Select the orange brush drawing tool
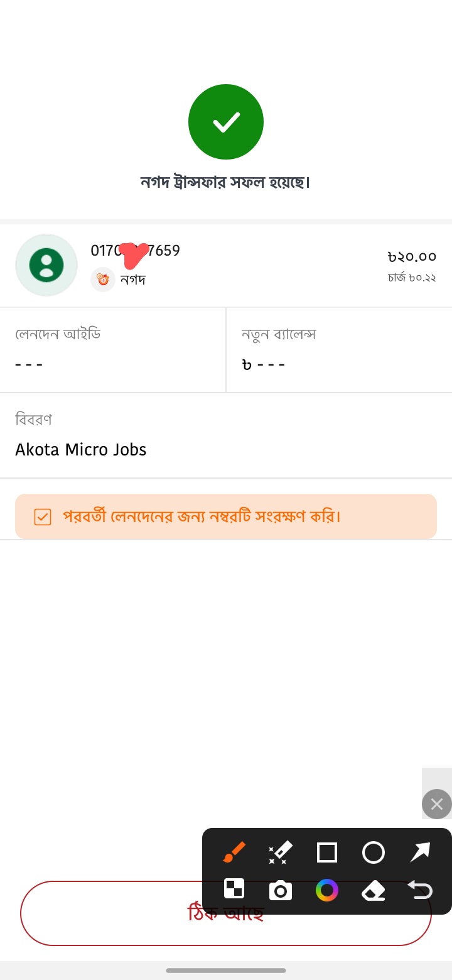This screenshot has height=980, width=452. (x=234, y=852)
